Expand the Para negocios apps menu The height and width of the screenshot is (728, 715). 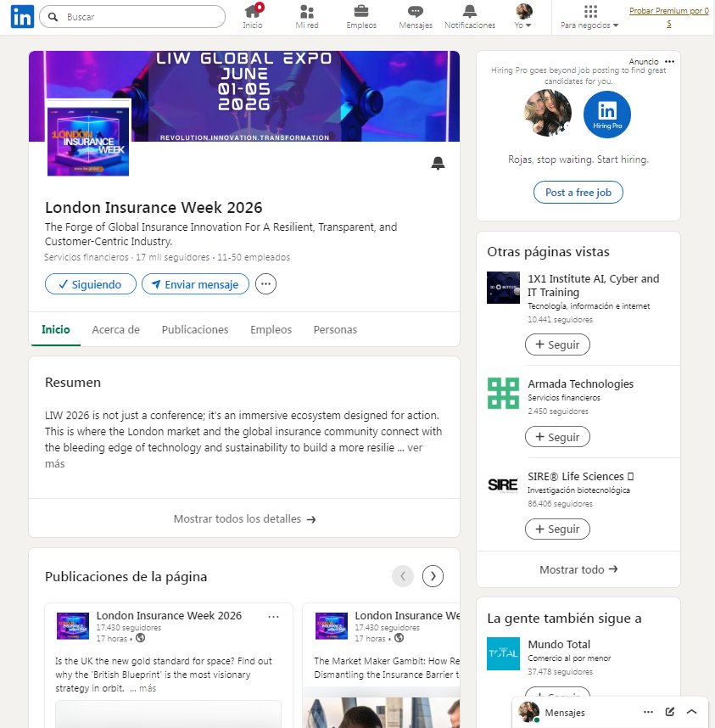pos(589,17)
